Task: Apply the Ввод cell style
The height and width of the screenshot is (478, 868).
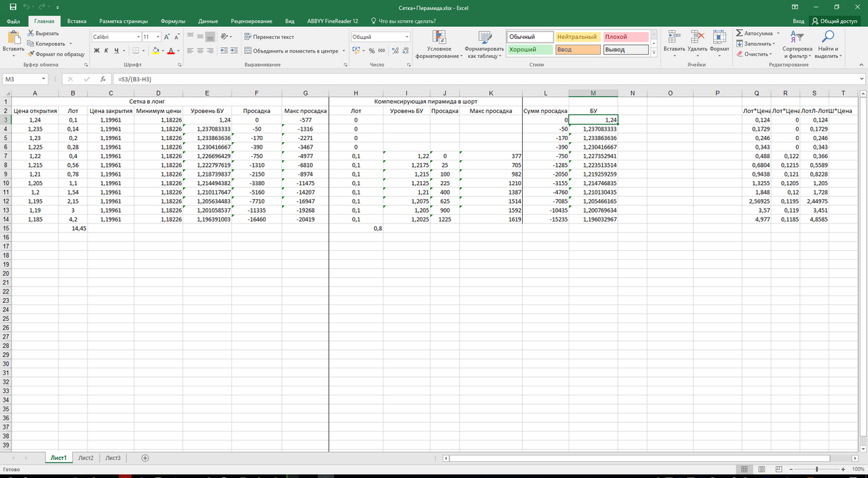Action: (x=578, y=50)
